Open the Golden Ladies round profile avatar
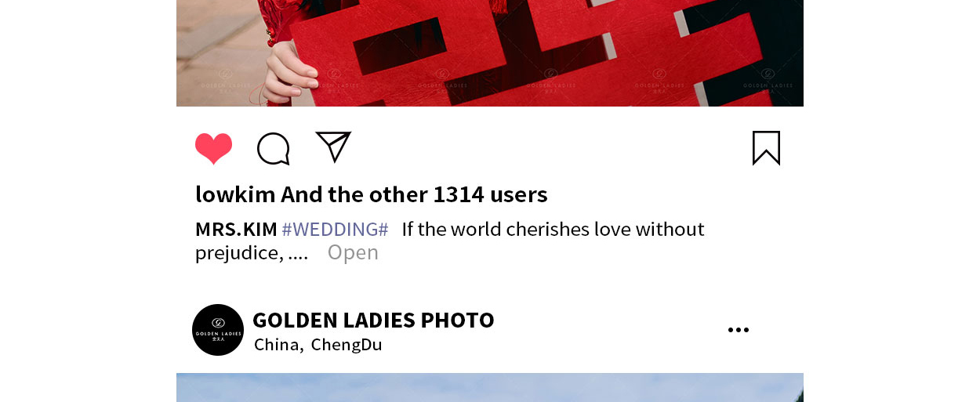The height and width of the screenshot is (402, 980). tap(218, 330)
